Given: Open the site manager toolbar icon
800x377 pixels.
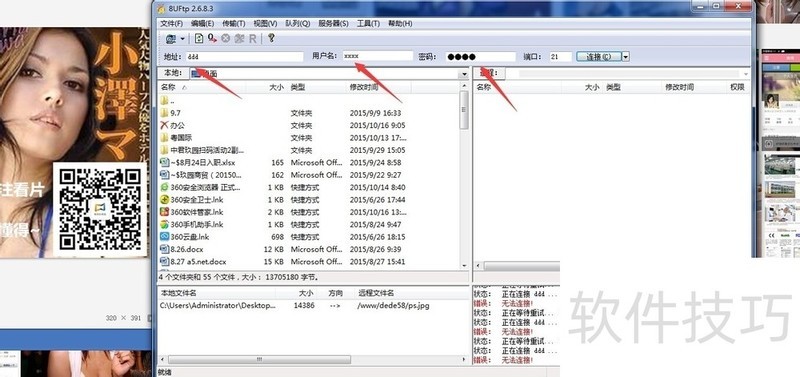Looking at the screenshot, I should coord(171,38).
